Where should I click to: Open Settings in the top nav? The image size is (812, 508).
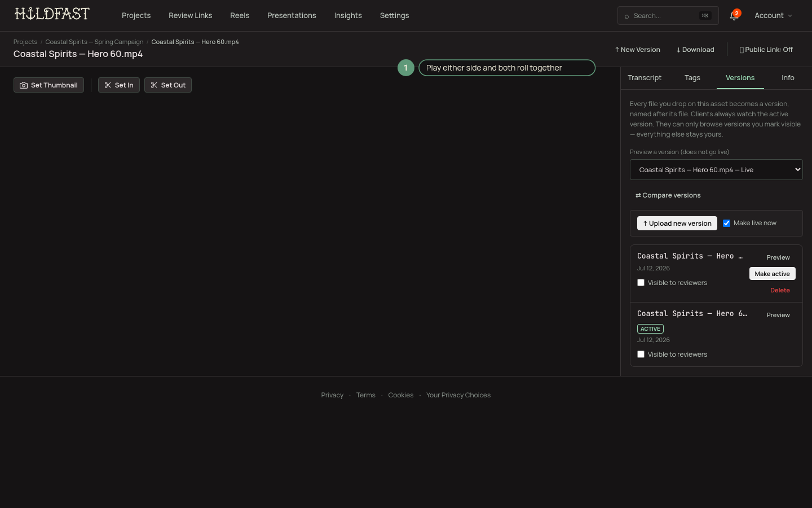394,15
